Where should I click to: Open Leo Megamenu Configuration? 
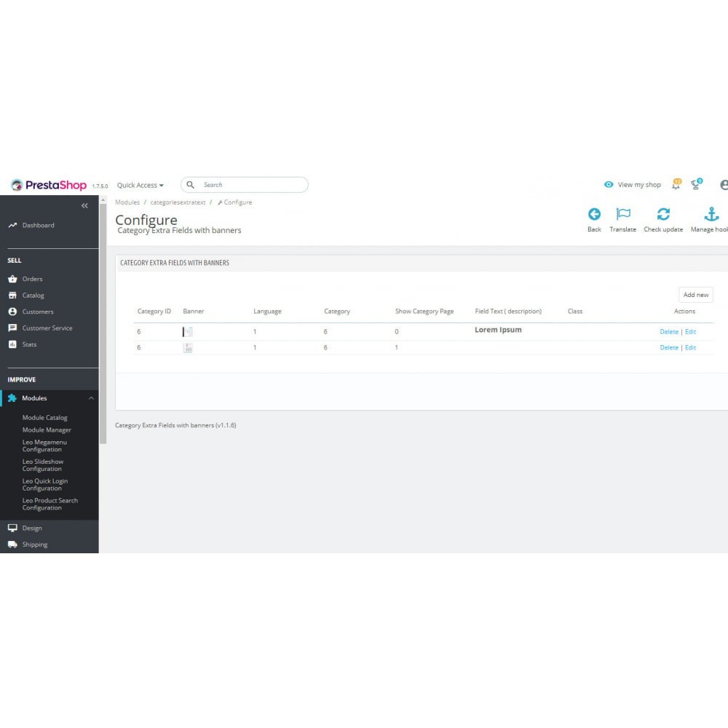point(44,446)
